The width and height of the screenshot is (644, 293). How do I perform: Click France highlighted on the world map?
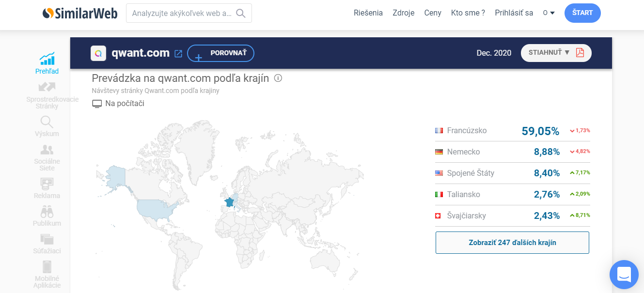229,201
